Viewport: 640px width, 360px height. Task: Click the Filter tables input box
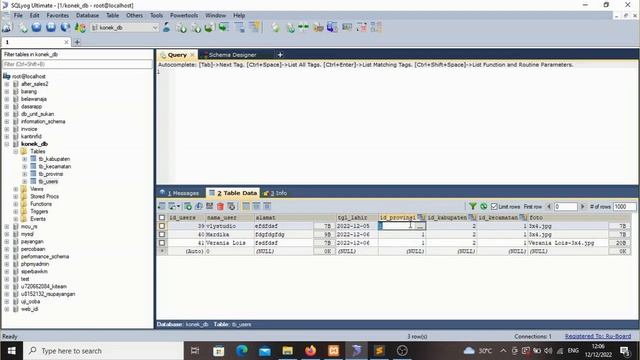[77, 64]
